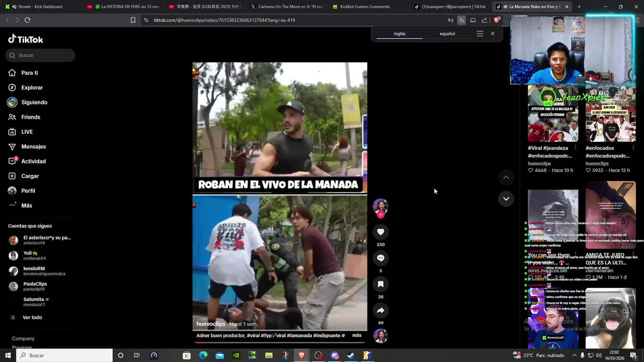
Task: Click Windows taskbar Buscar search box
Action: (x=64, y=355)
